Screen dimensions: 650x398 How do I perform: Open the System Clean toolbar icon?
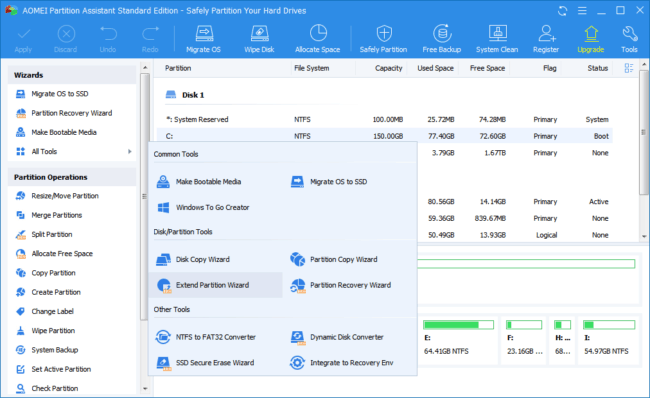coord(497,39)
